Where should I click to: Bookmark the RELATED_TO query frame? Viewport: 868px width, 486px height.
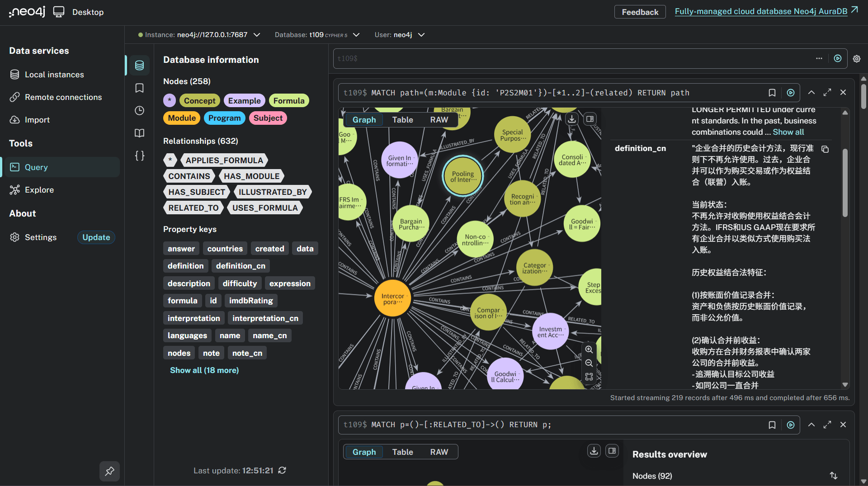point(772,425)
